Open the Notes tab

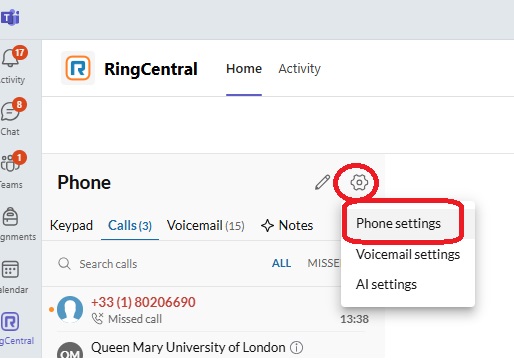(x=287, y=225)
